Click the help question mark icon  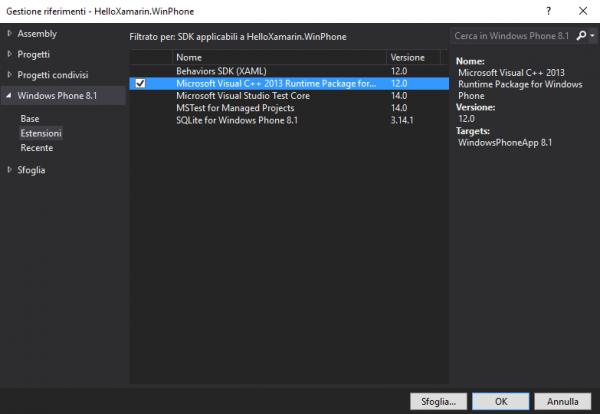[x=548, y=11]
